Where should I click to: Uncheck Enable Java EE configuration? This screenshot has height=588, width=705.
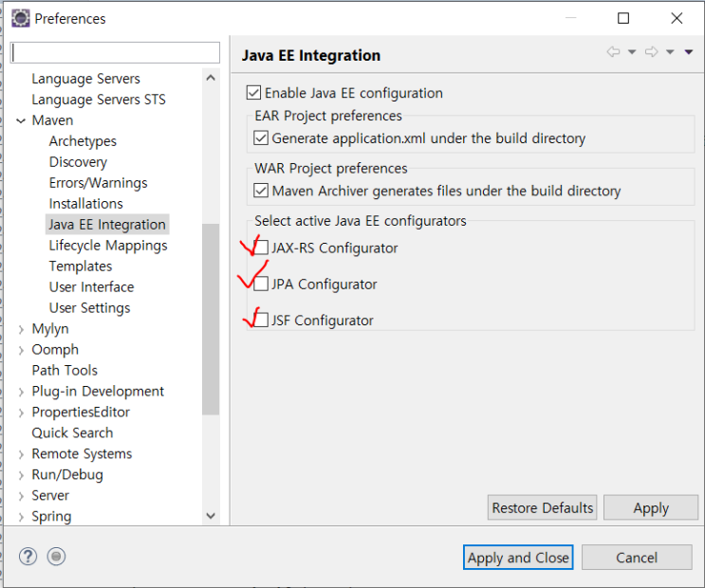coord(253,93)
